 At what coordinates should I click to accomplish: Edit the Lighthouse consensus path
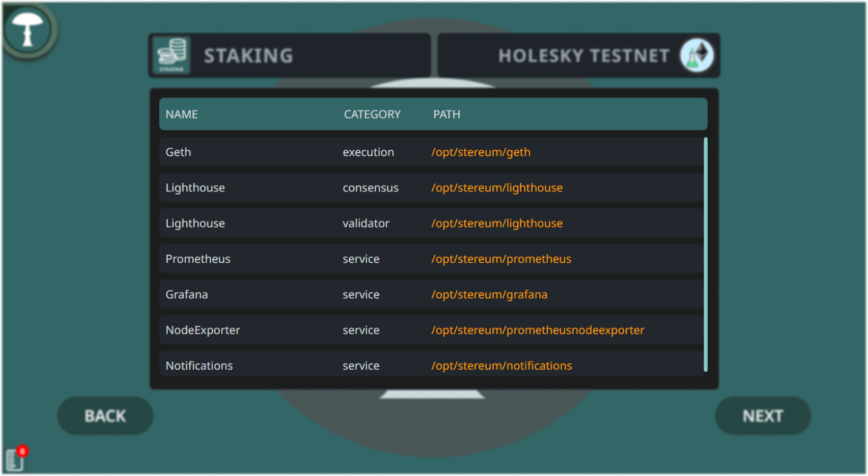[x=497, y=188]
